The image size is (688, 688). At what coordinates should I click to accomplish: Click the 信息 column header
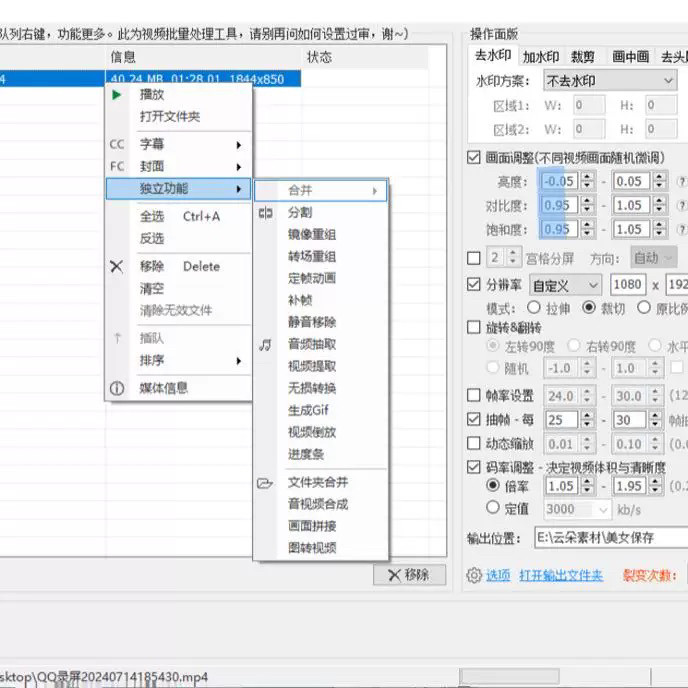pyautogui.click(x=123, y=57)
